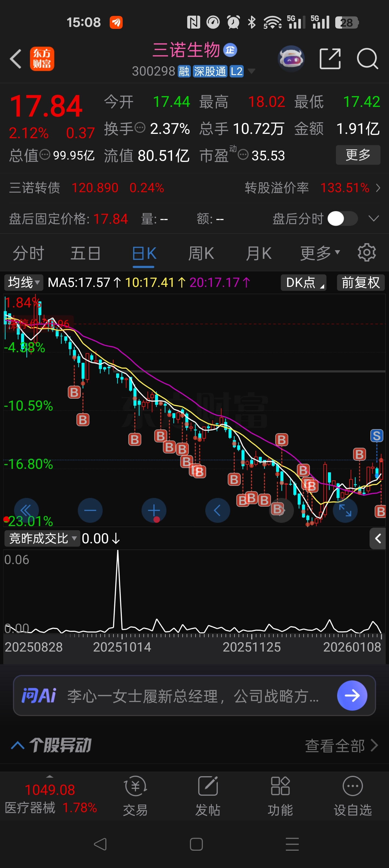Tap the 三诺生物 stock title
389x868 pixels.
(186, 50)
